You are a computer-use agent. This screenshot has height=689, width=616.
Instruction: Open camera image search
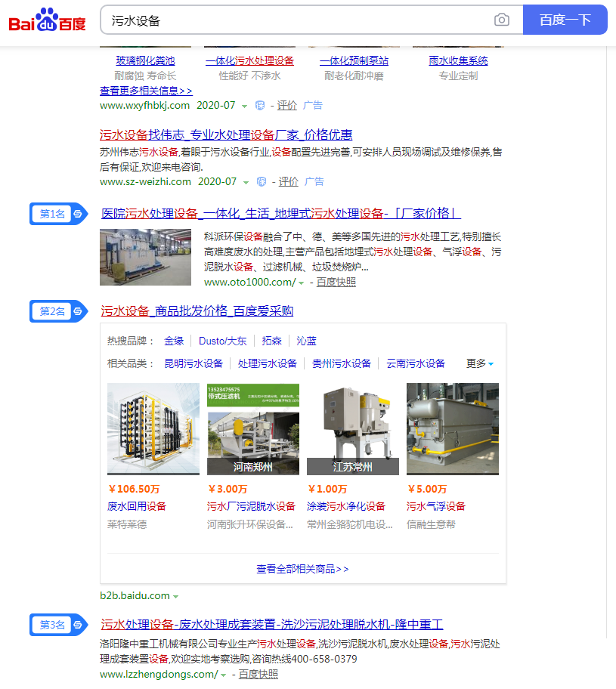[x=502, y=20]
